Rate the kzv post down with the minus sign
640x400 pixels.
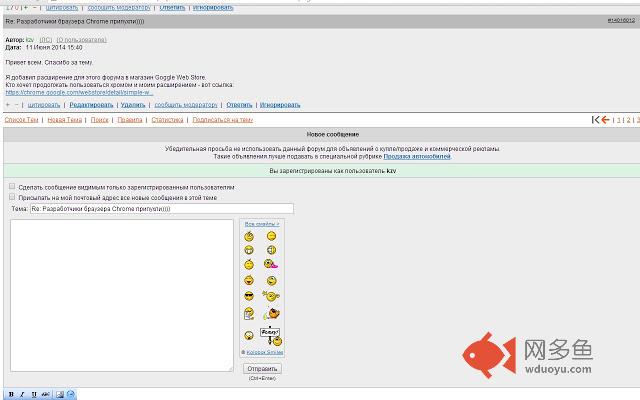[x=16, y=105]
